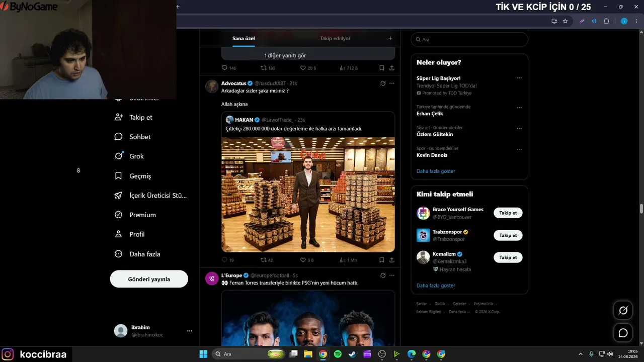Open more options on L'Europe post
Viewport: 644px width, 362px height.
coord(392,276)
